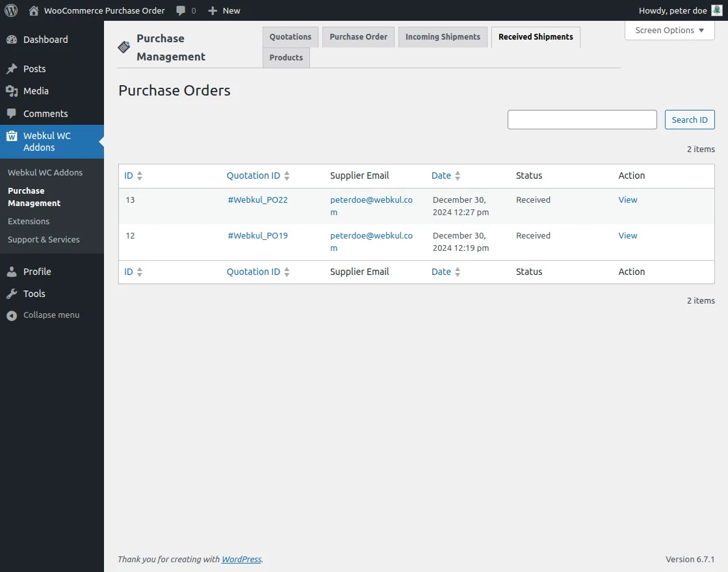Click the Tools wrench icon

12,294
